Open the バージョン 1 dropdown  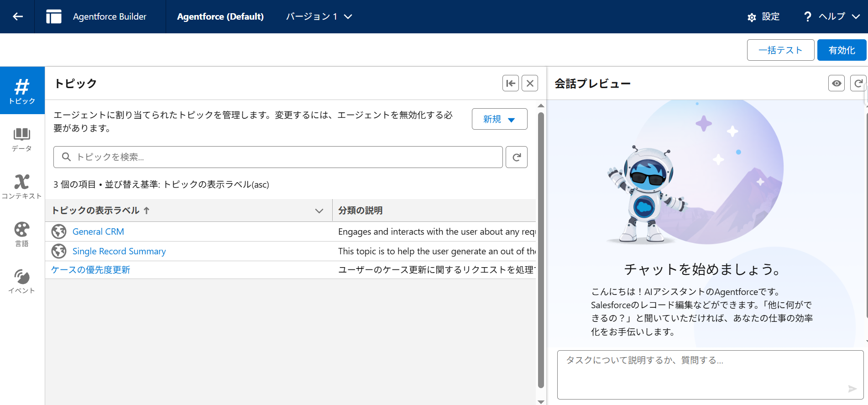pos(319,16)
